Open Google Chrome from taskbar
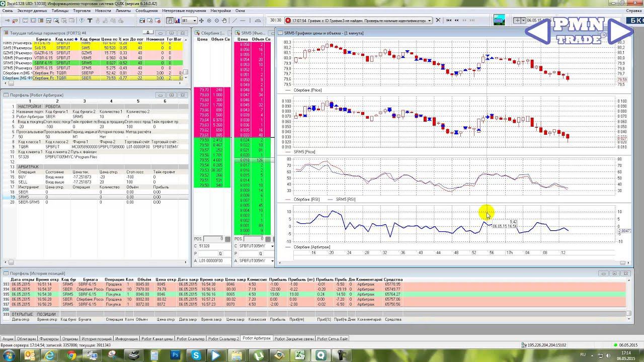 coord(71,355)
